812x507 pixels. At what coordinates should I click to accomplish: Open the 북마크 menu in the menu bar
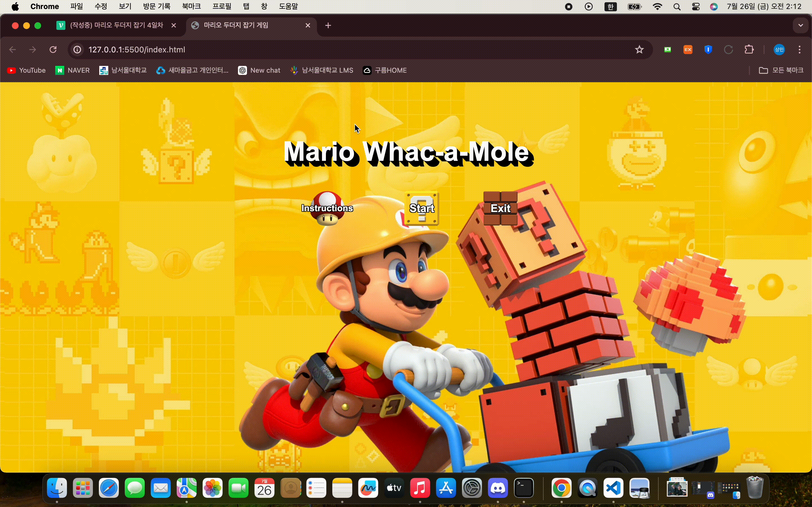(x=191, y=6)
